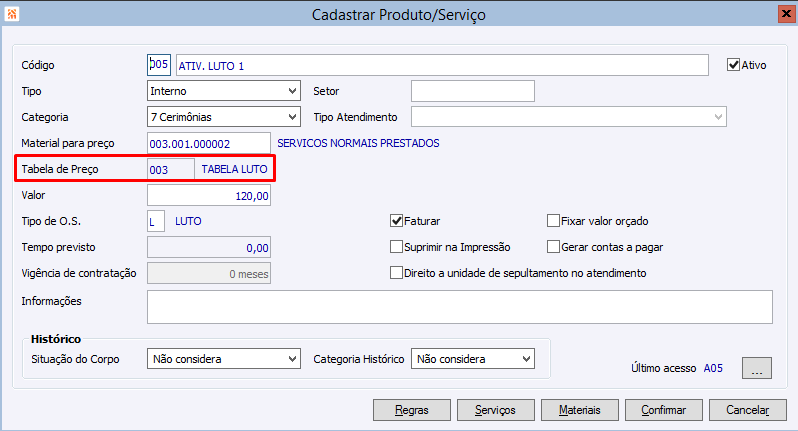Viewport: 798px width, 431px height.
Task: Click the Regras button
Action: click(x=411, y=409)
